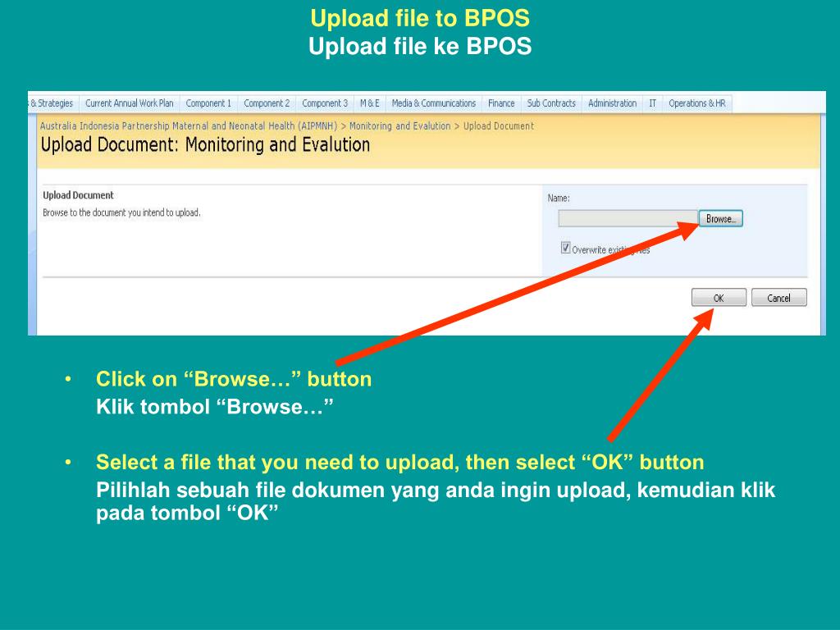This screenshot has width=840, height=630.
Task: Follow the AIPMNH breadcrumb link
Action: click(x=189, y=126)
